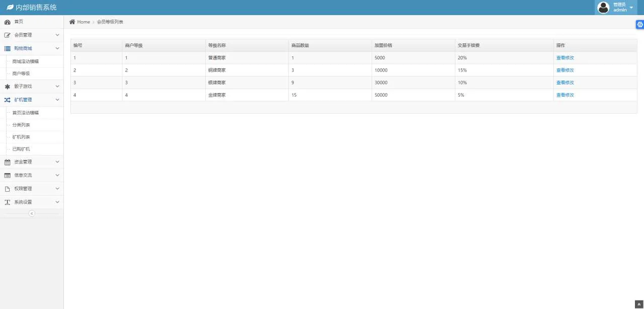Open the 已购矿机 submenu item
This screenshot has height=309, width=644.
[x=21, y=149]
